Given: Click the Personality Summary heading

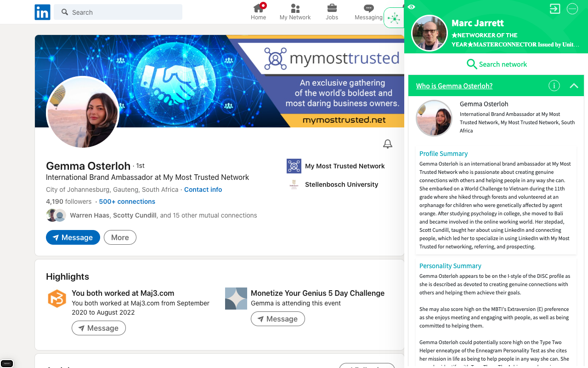Looking at the screenshot, I should click(x=450, y=266).
